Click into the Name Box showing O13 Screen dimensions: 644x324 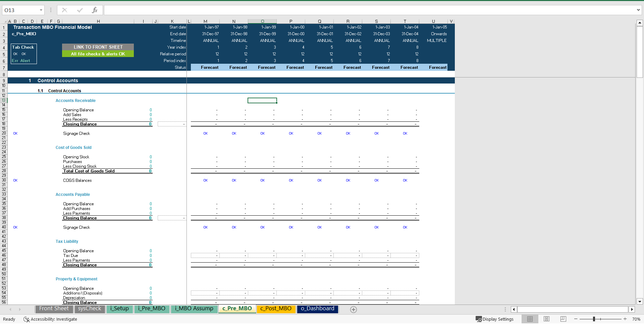(x=20, y=10)
